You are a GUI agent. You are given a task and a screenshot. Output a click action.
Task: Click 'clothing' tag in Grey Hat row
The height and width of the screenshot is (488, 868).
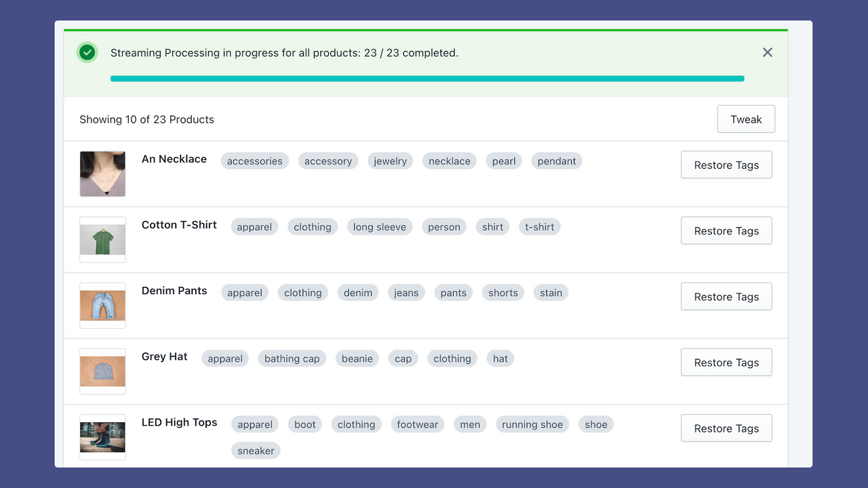tap(452, 358)
